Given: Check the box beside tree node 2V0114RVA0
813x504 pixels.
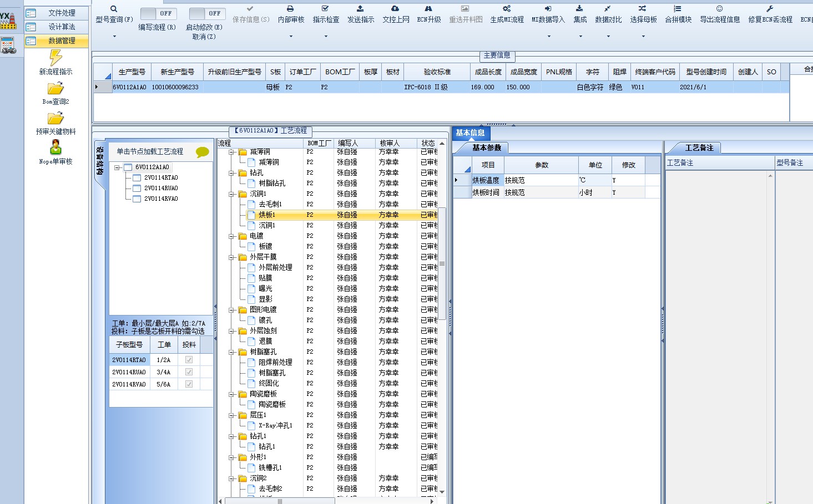Looking at the screenshot, I should point(137,198).
